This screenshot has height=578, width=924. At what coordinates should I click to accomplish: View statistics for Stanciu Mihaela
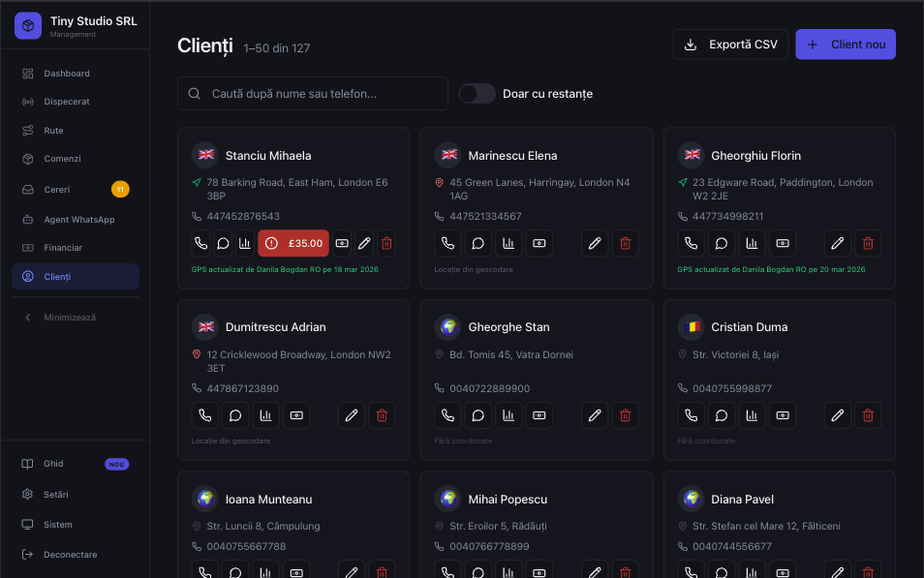coord(244,243)
